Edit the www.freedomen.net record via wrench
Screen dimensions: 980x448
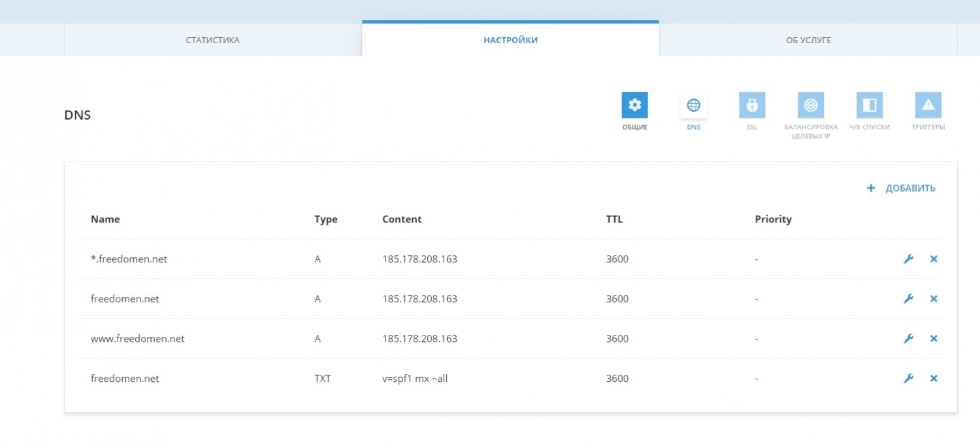(908, 339)
